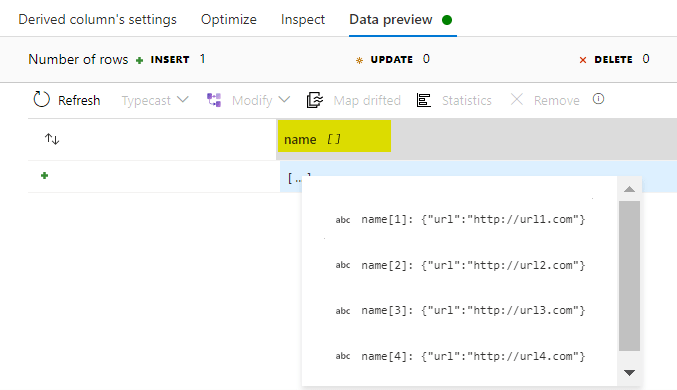Click the Refresh label
The width and height of the screenshot is (677, 390).
tap(79, 101)
